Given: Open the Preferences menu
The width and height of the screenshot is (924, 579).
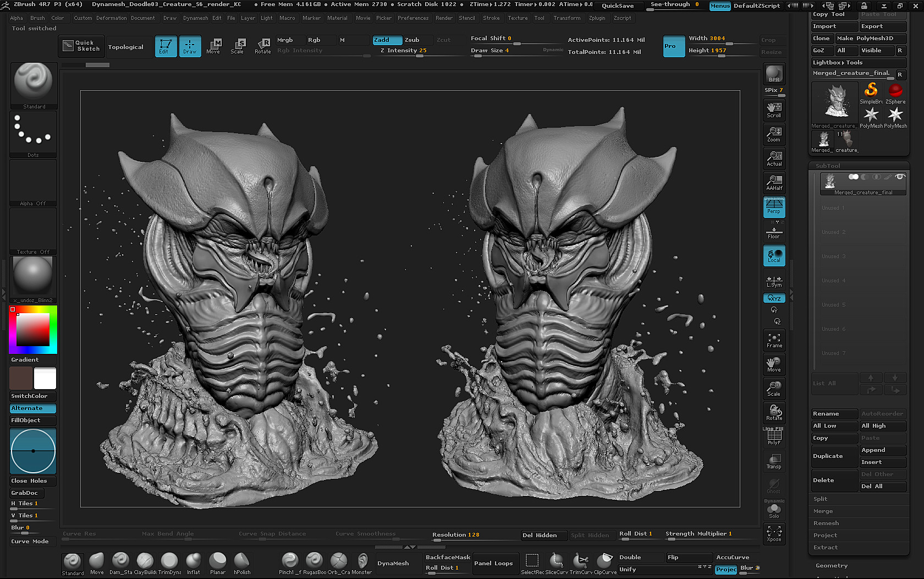Looking at the screenshot, I should pos(413,18).
